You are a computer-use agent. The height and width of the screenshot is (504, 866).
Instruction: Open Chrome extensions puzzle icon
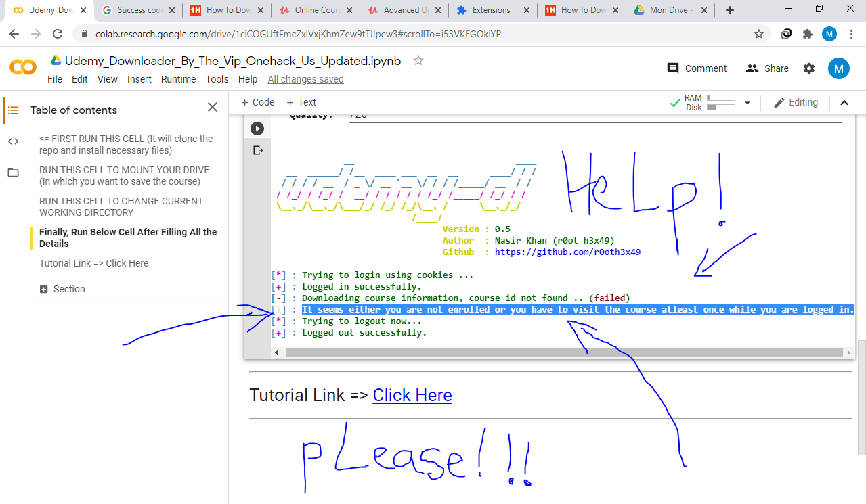(807, 34)
